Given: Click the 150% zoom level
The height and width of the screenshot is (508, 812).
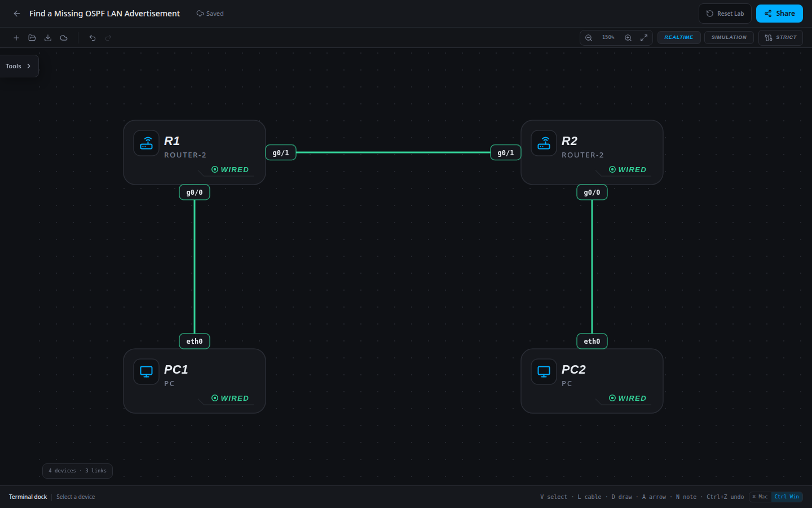Looking at the screenshot, I should (608, 38).
